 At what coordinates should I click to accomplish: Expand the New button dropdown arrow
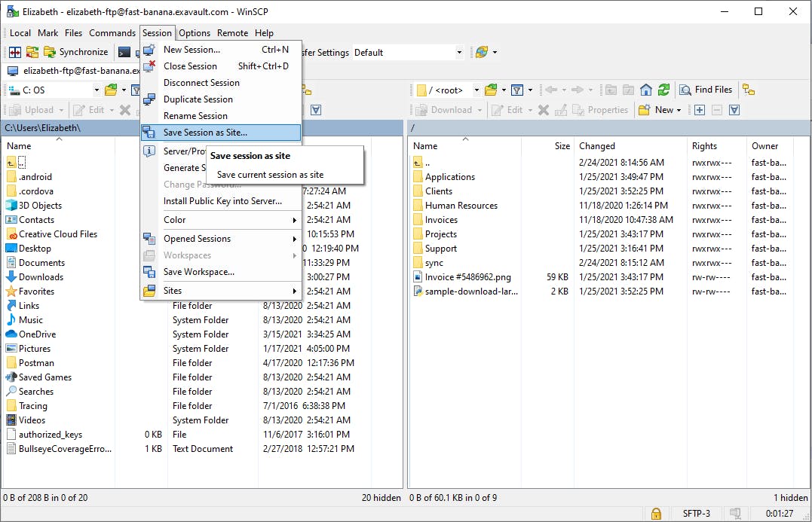[679, 110]
